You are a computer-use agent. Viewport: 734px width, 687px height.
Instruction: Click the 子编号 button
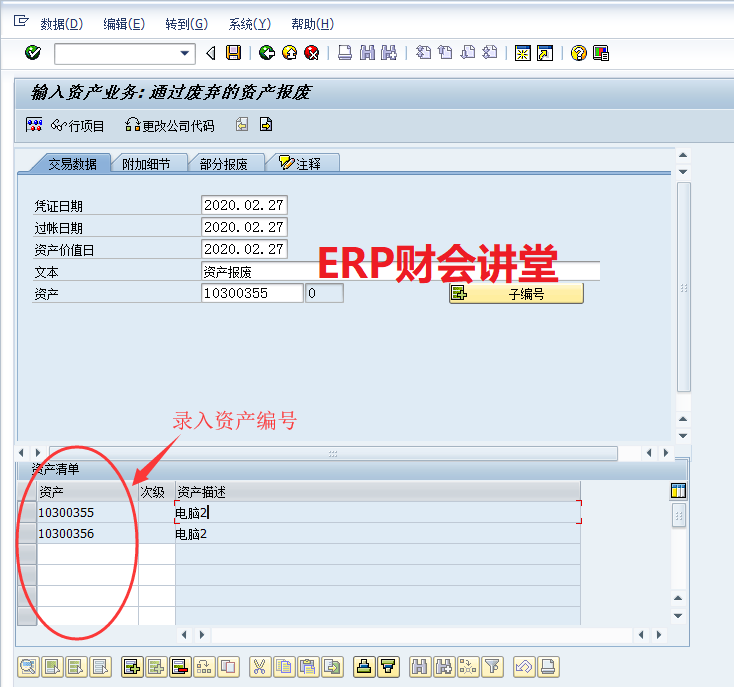[x=516, y=293]
